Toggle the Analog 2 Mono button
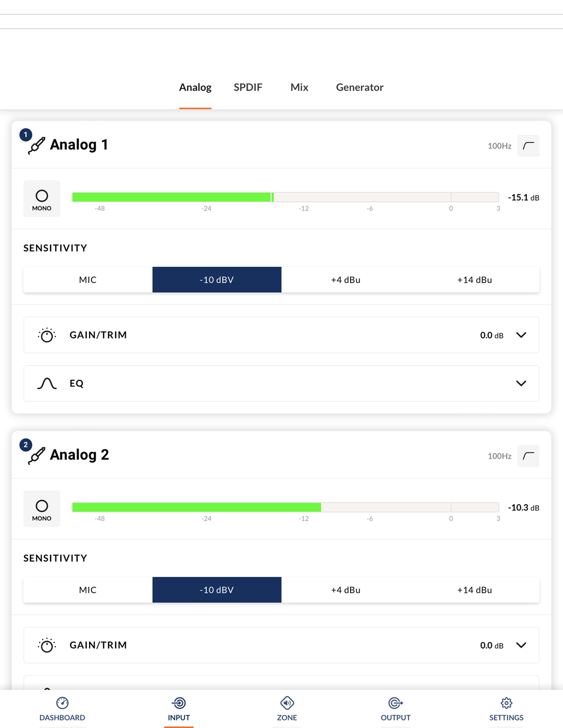The image size is (563, 728). pos(42,509)
